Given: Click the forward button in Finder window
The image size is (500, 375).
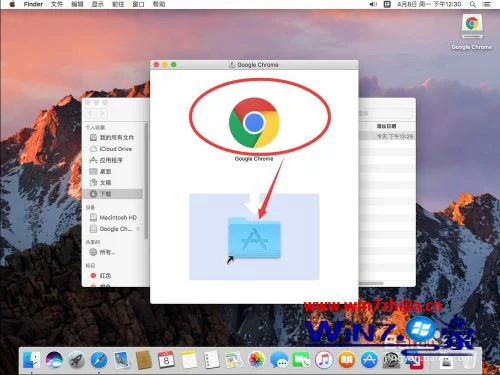Looking at the screenshot, I should 102,114.
